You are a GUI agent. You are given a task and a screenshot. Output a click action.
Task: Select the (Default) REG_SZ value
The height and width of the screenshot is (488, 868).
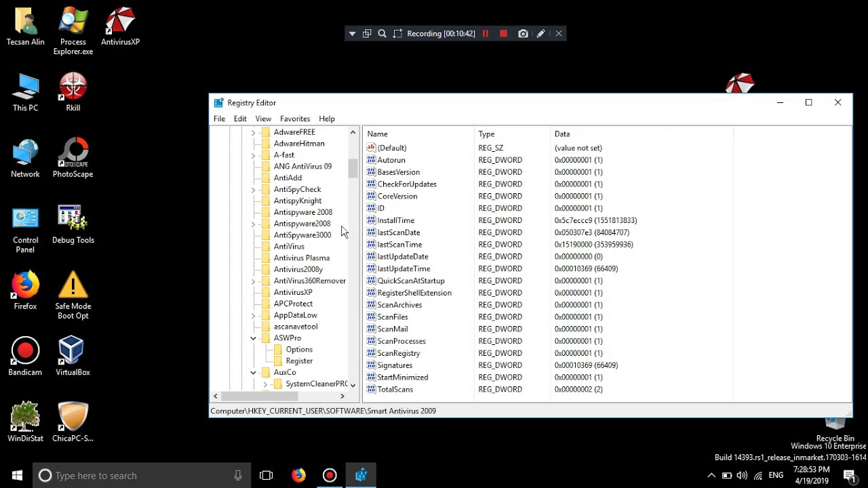pyautogui.click(x=392, y=148)
